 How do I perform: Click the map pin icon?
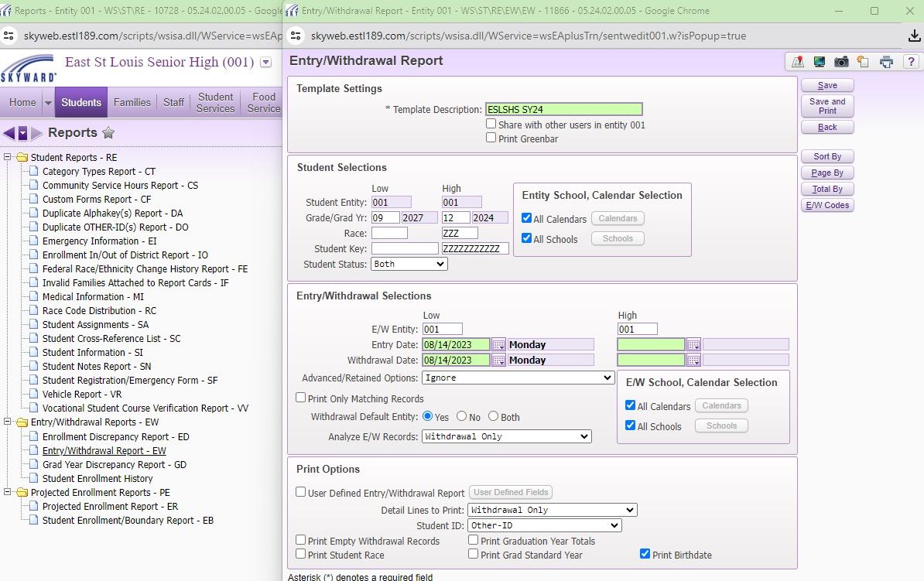797,62
